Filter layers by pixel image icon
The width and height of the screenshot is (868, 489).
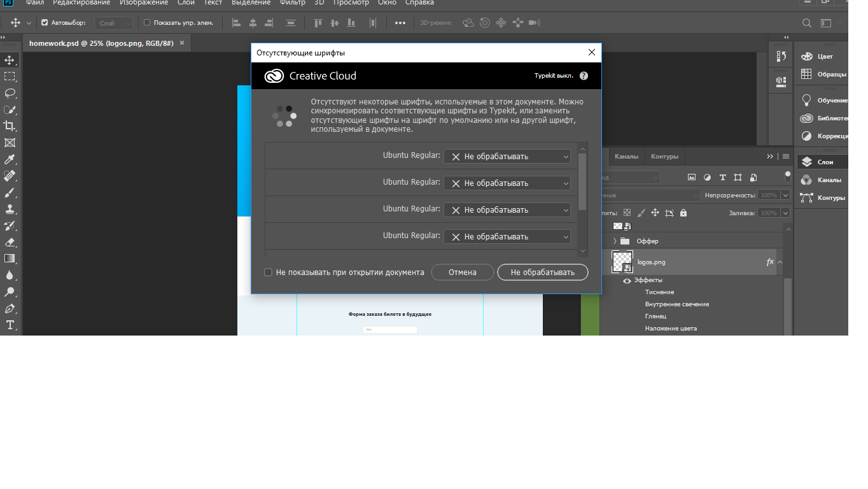(x=692, y=178)
